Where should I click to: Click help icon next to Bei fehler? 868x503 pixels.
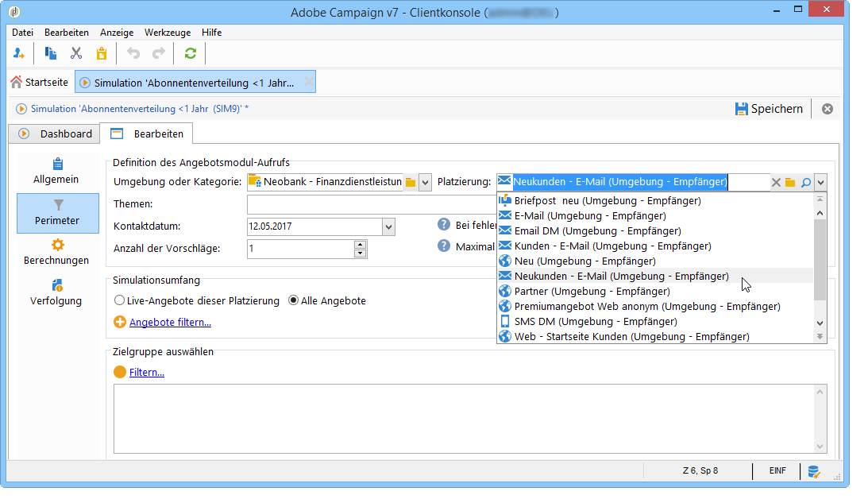point(444,224)
